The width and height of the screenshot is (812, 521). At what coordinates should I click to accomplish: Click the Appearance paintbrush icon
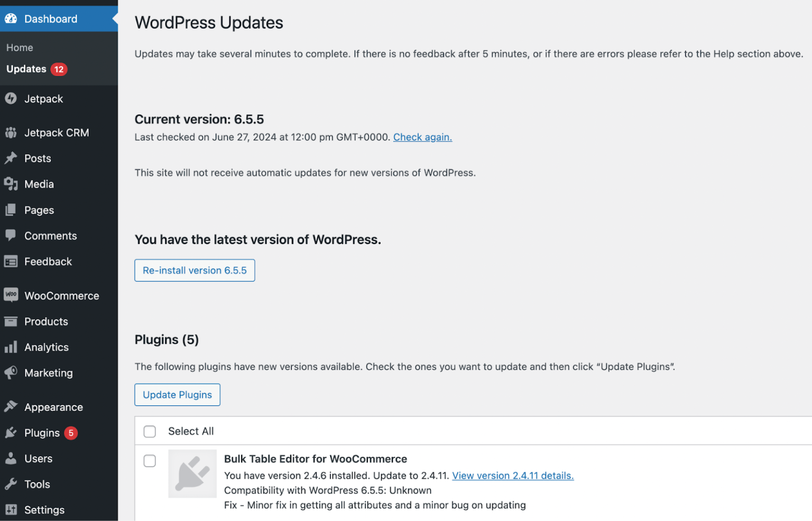[x=11, y=407]
